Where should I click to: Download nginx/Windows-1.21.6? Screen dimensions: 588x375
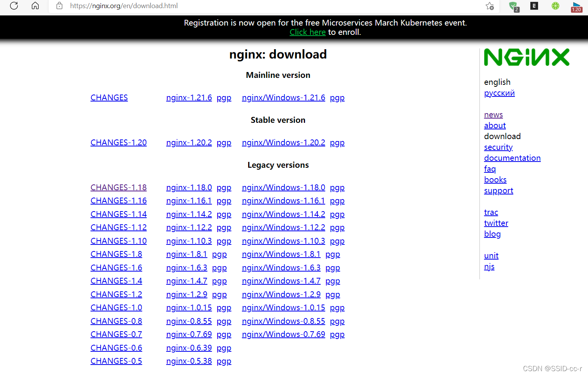(283, 98)
